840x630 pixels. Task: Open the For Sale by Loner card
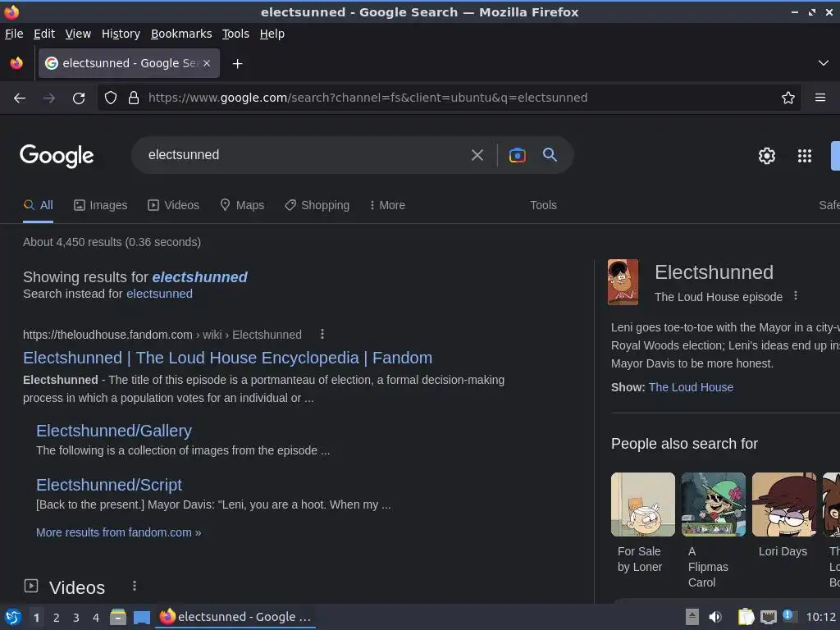click(x=643, y=523)
